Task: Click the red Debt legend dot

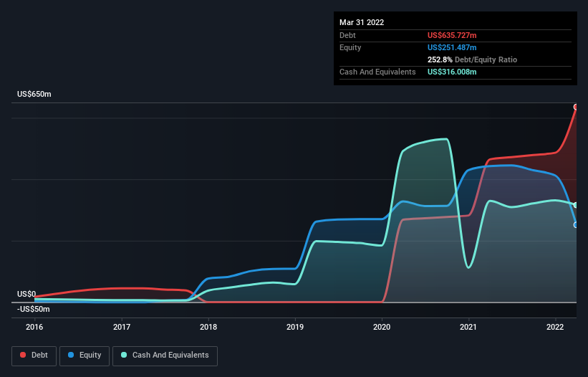Action: click(23, 355)
